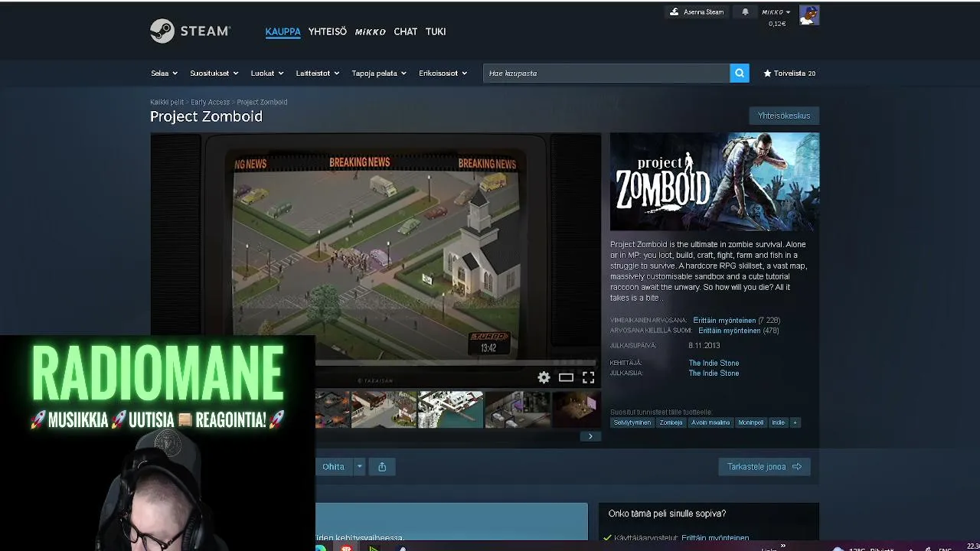Select the Avoin maailma tag
Screen dimensions: 980x551
click(710, 422)
